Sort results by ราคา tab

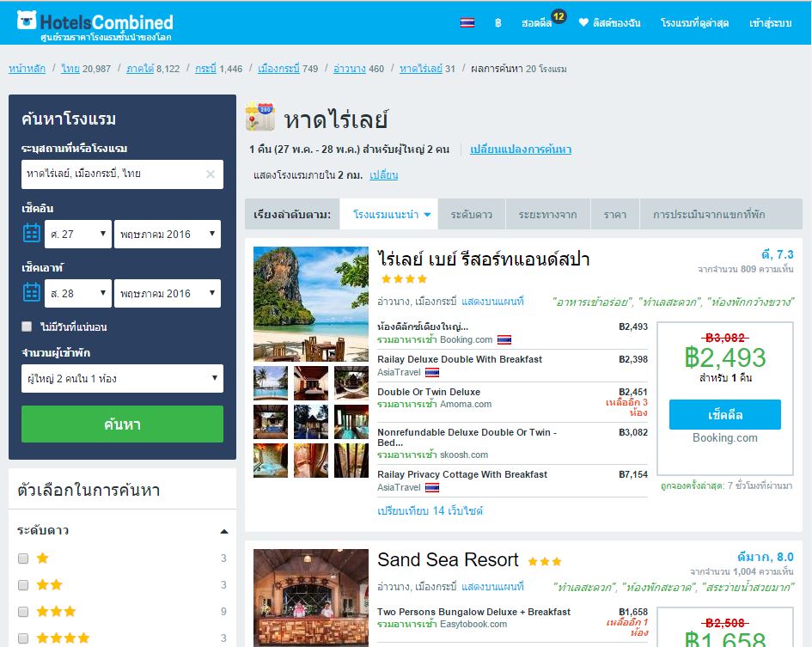[615, 214]
